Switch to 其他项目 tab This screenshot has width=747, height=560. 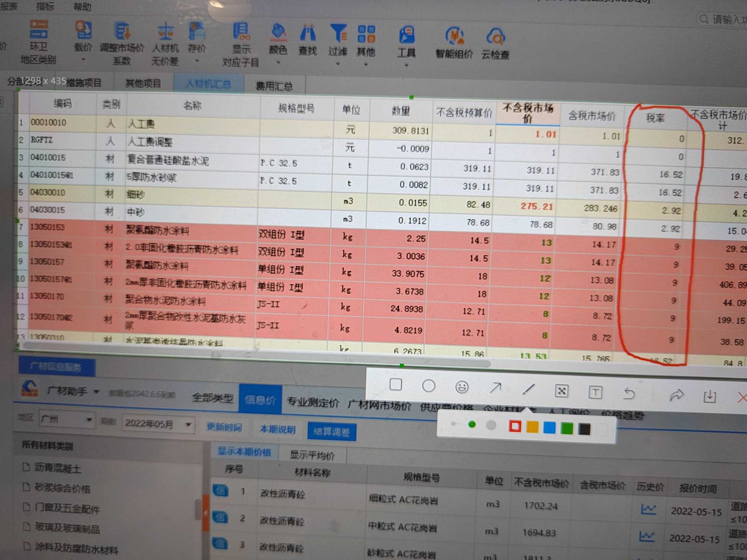click(143, 83)
